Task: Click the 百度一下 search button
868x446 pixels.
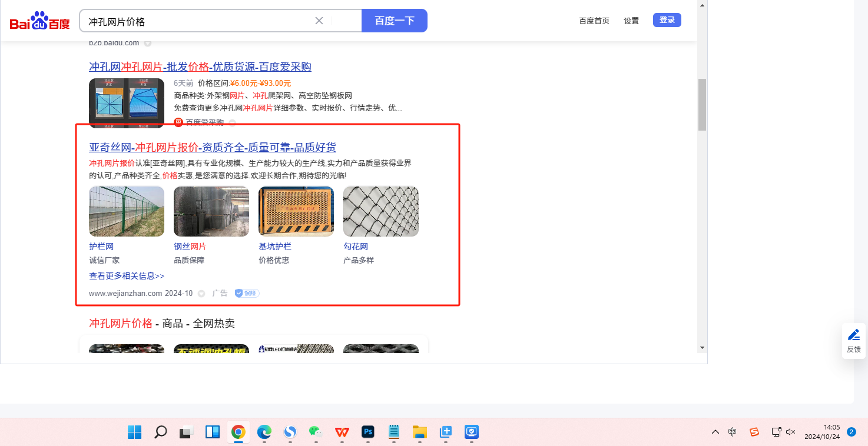Action: [395, 21]
